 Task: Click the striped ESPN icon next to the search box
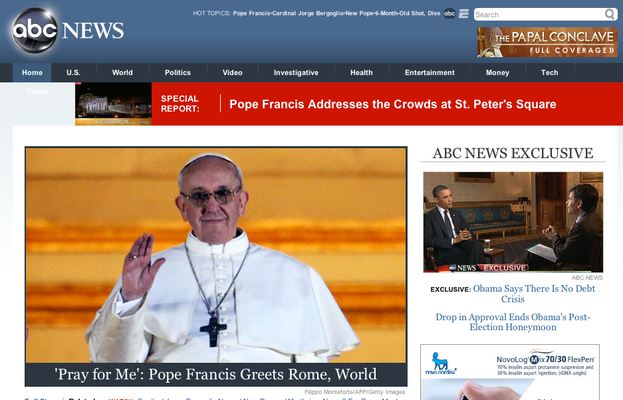[464, 14]
